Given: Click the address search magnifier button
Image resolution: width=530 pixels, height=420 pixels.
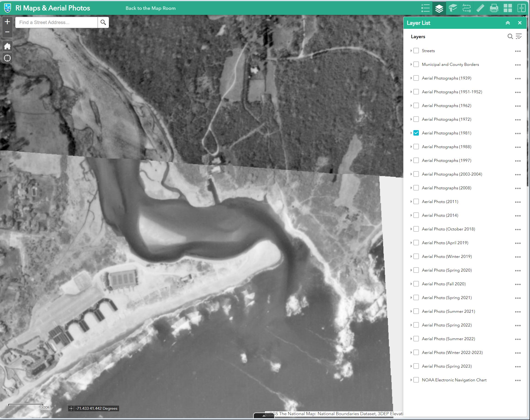Looking at the screenshot, I should point(103,22).
